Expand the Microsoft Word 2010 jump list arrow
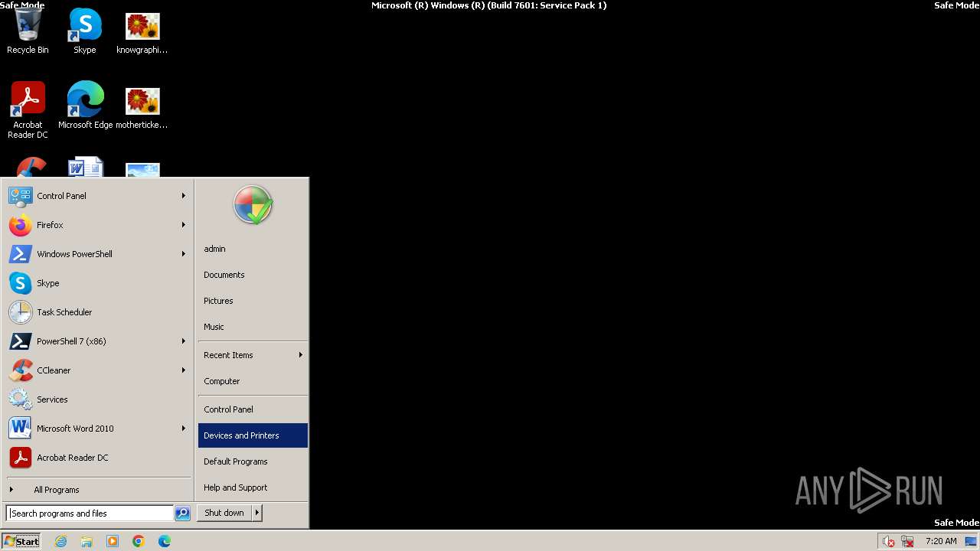980x551 pixels. coord(184,429)
